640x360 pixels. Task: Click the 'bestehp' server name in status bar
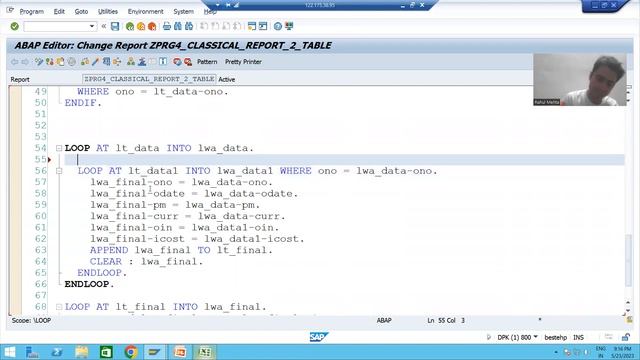(x=556, y=338)
